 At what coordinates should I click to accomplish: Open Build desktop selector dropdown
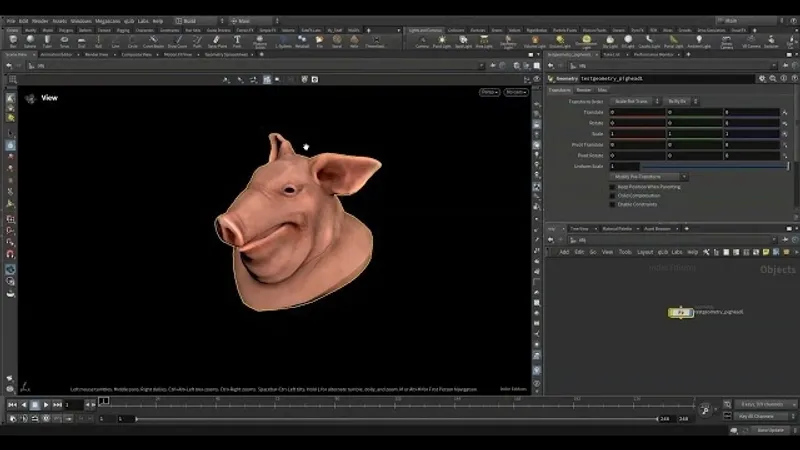click(199, 21)
